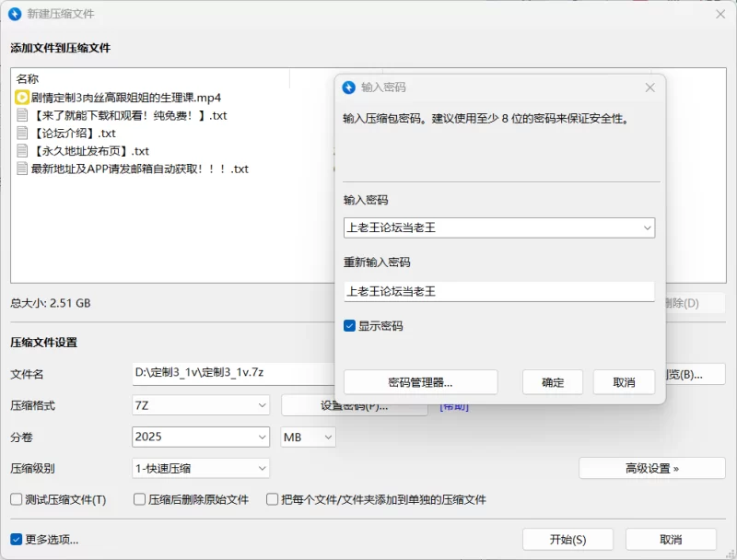Click 高级设置 » button
The image size is (737, 560).
click(x=651, y=468)
